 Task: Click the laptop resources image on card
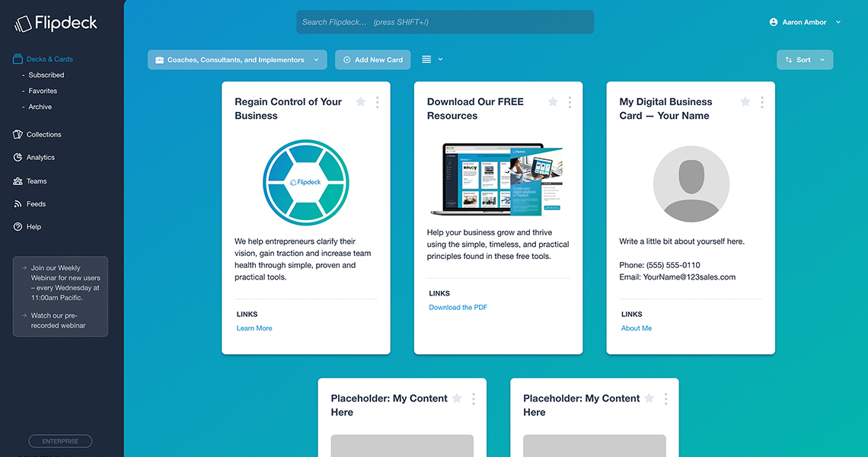coord(496,179)
